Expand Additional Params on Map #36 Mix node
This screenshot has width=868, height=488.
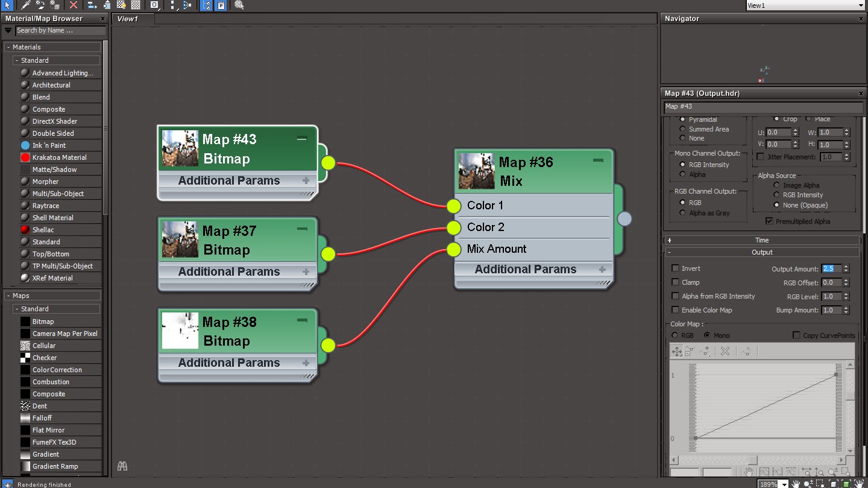pos(602,269)
